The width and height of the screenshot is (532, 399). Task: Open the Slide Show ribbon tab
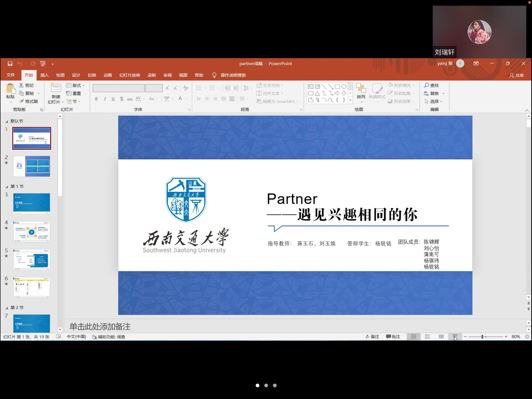[x=130, y=75]
